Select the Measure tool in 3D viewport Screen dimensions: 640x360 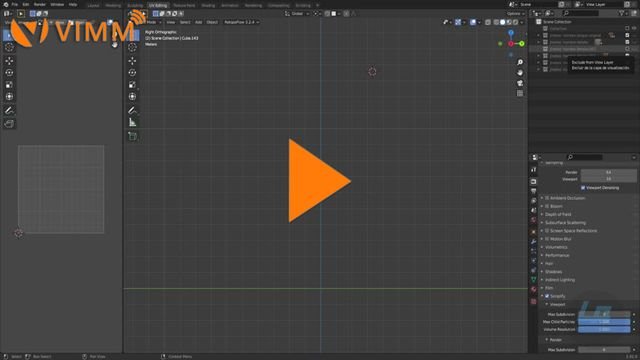(x=132, y=122)
